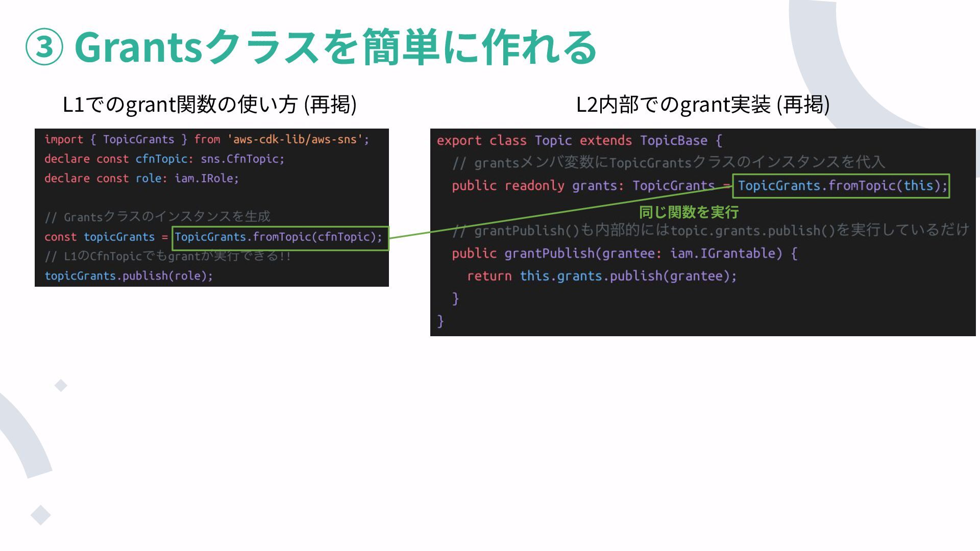Click export class Topic extends TopicBase line
980x551 pixels.
579,141
